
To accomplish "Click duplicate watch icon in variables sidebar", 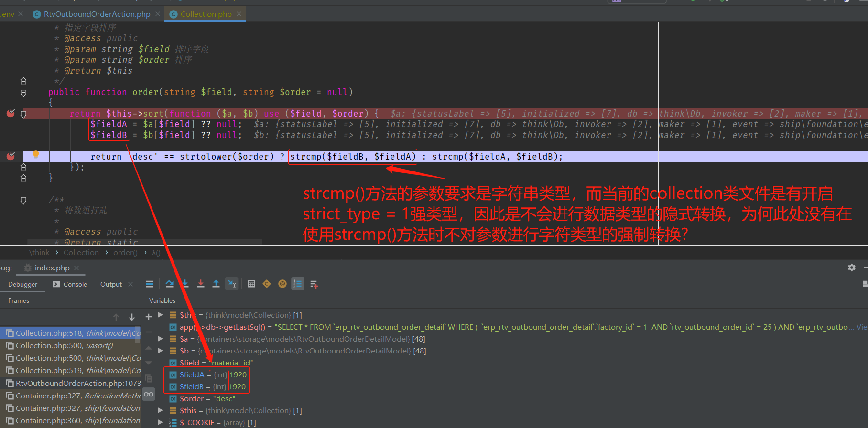I will [x=149, y=379].
